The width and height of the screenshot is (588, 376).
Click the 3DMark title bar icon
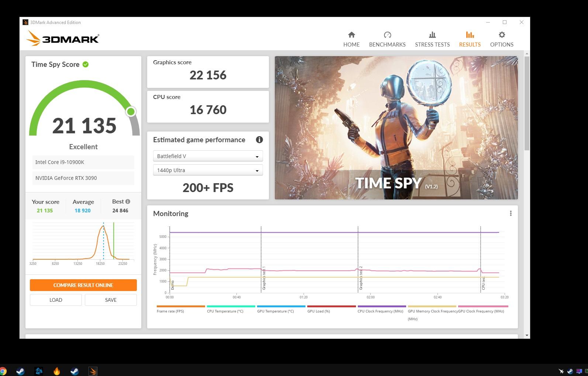(x=25, y=22)
